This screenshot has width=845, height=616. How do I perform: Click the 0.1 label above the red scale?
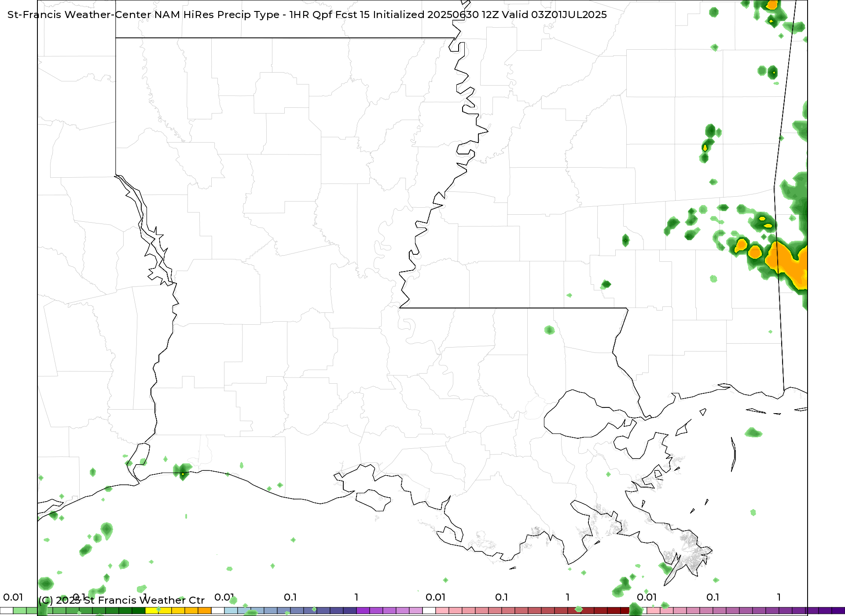click(x=501, y=597)
